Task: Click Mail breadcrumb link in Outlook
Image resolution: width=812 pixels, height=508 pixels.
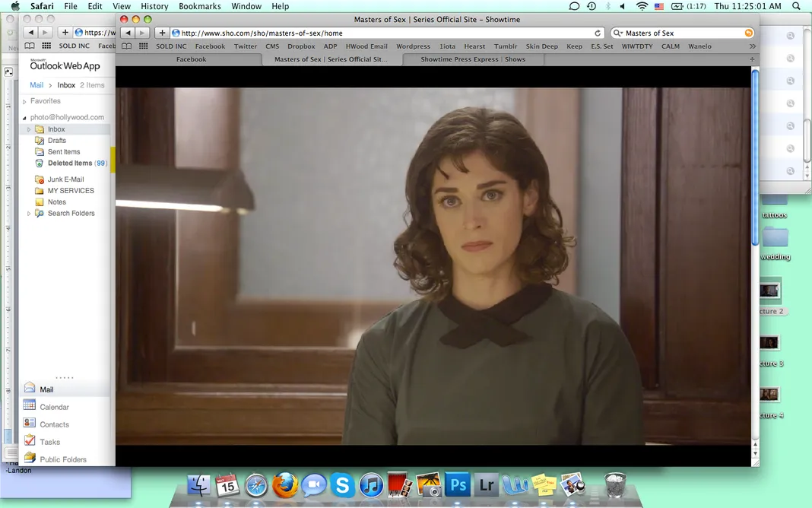Action: click(x=36, y=85)
